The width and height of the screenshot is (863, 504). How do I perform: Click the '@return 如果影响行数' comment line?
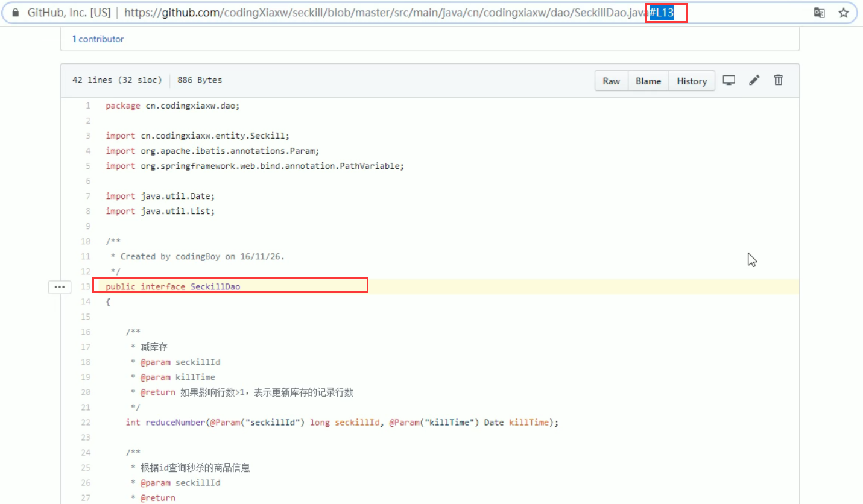click(242, 392)
